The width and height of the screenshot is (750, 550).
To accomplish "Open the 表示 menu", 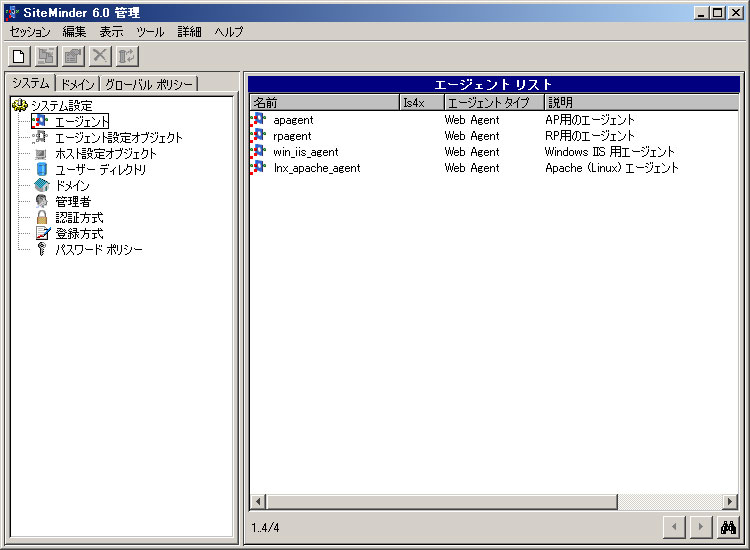I will point(111,32).
